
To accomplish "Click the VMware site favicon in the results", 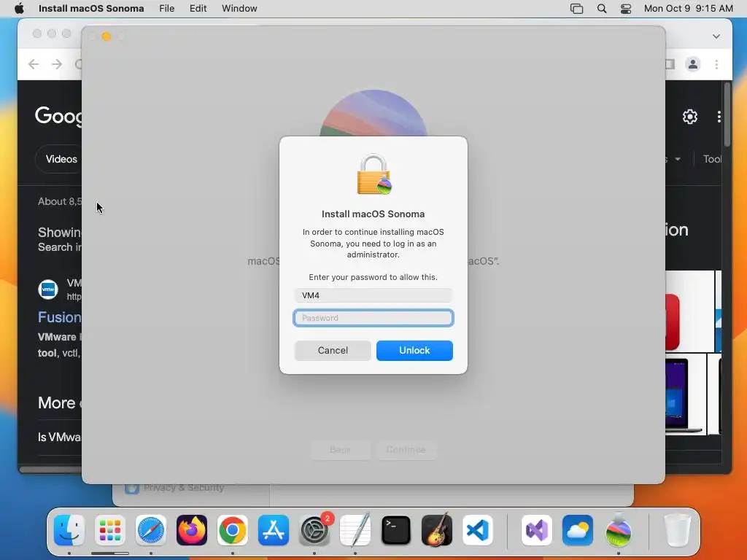I will tap(48, 289).
